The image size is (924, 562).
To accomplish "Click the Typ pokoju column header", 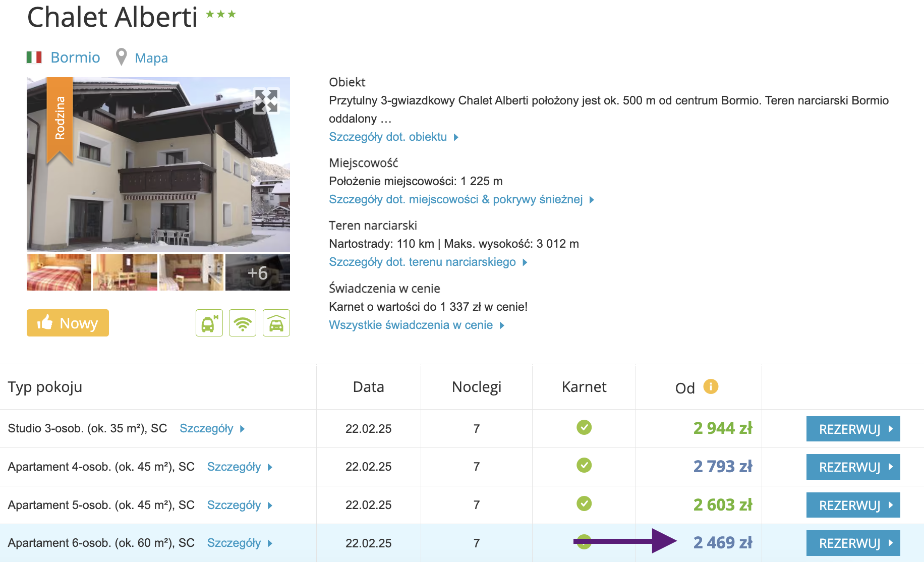I will tap(45, 387).
